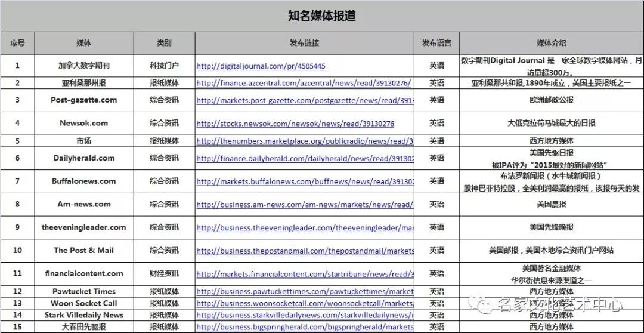The width and height of the screenshot is (644, 333).
Task: Select the Buffalonews.com media cell
Action: 84,181
